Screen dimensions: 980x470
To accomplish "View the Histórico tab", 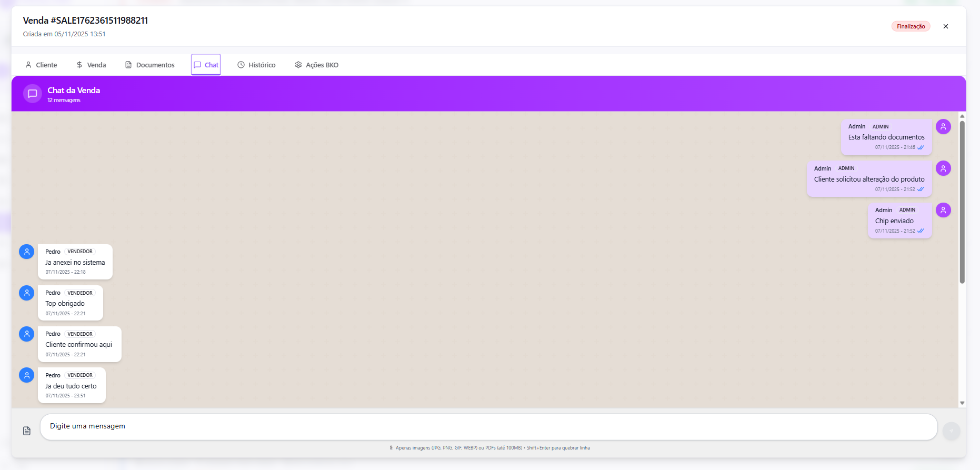I will click(x=256, y=65).
